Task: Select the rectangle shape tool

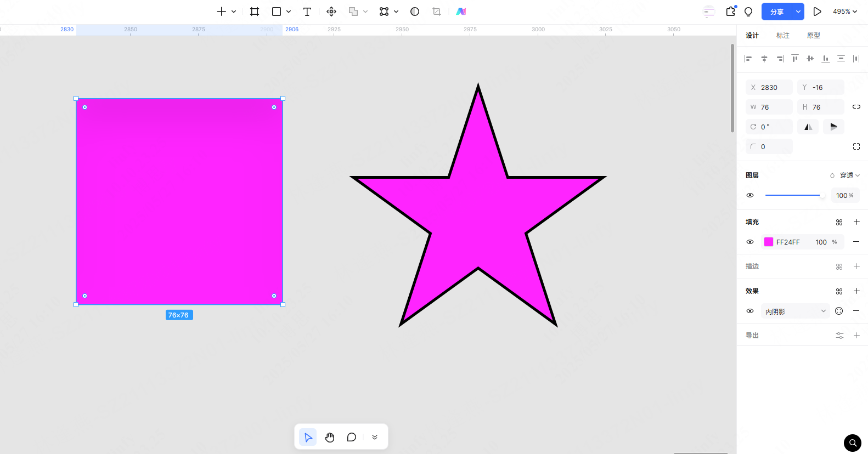Action: [277, 12]
